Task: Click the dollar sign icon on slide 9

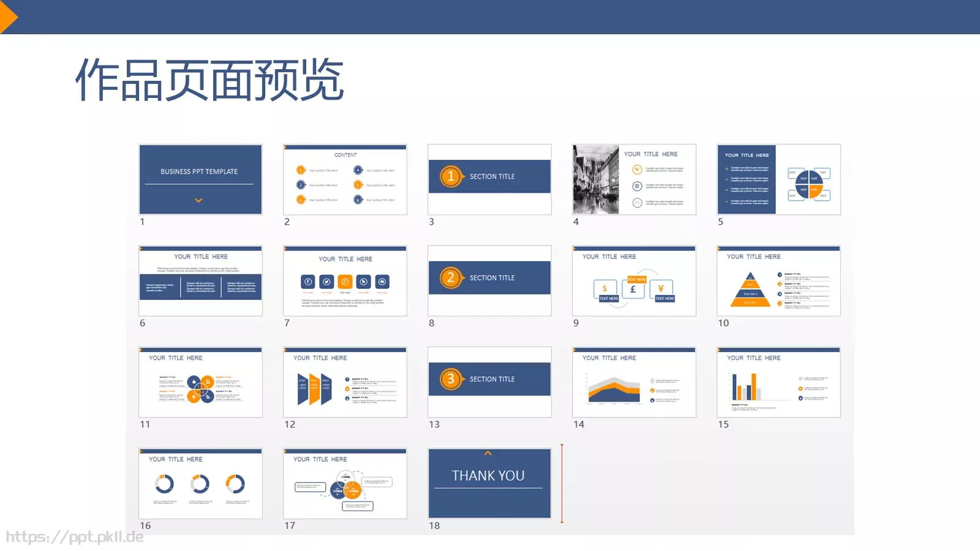Action: pyautogui.click(x=605, y=288)
